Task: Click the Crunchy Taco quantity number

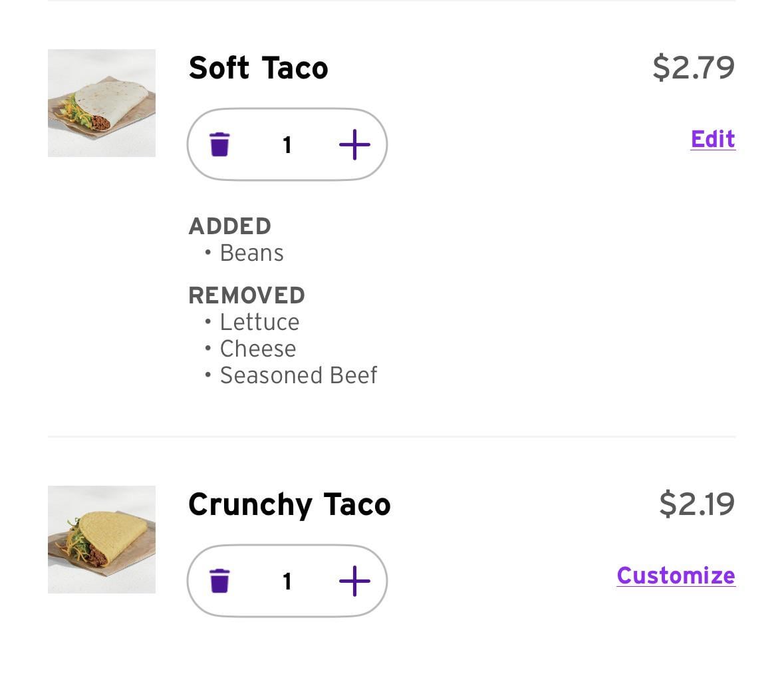Action: (287, 582)
